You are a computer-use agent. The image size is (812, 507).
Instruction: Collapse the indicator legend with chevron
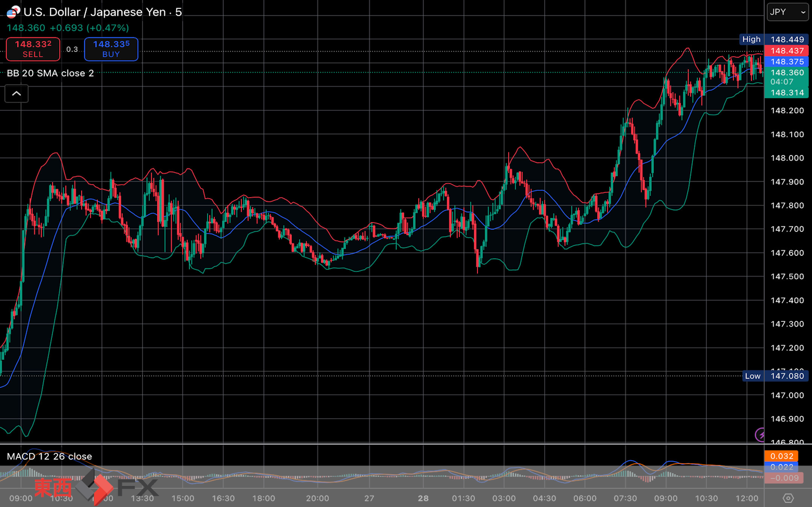[x=17, y=94]
